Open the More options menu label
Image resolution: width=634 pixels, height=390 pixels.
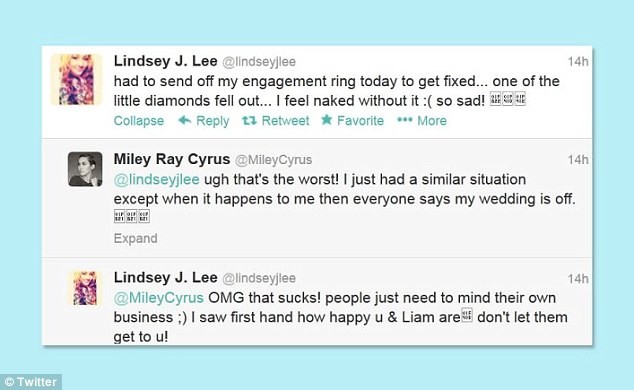click(432, 120)
